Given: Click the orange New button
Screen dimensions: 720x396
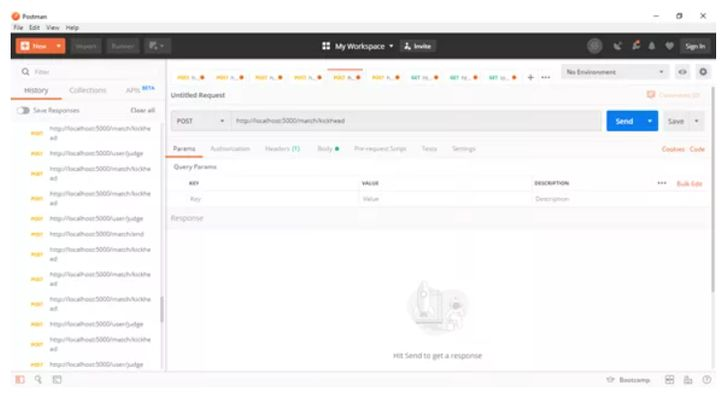Looking at the screenshot, I should (x=35, y=46).
